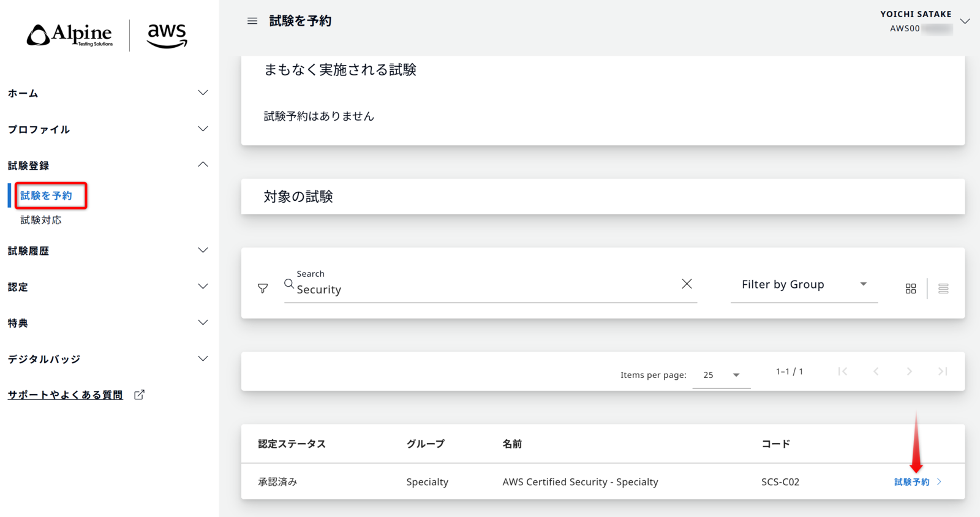Go to next page

910,371
